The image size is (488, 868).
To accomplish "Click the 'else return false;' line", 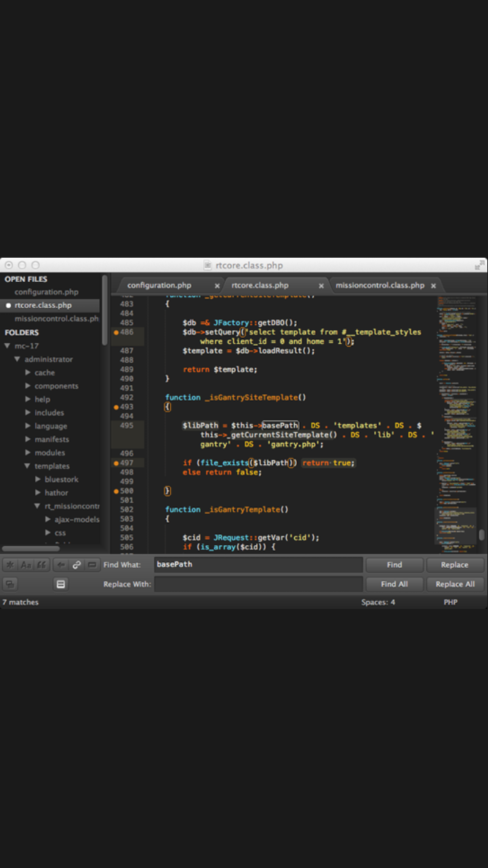I will point(222,472).
